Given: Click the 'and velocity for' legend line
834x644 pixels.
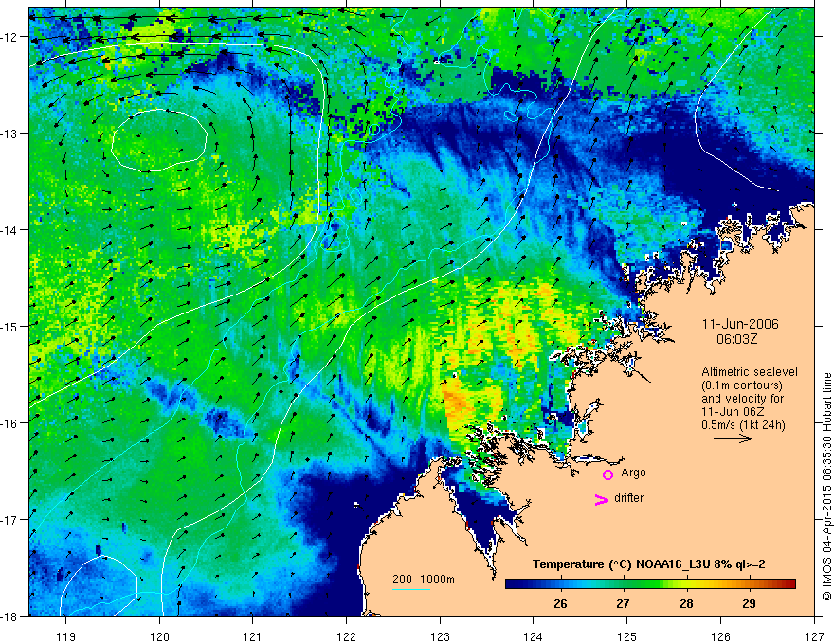Looking at the screenshot, I should (742, 399).
